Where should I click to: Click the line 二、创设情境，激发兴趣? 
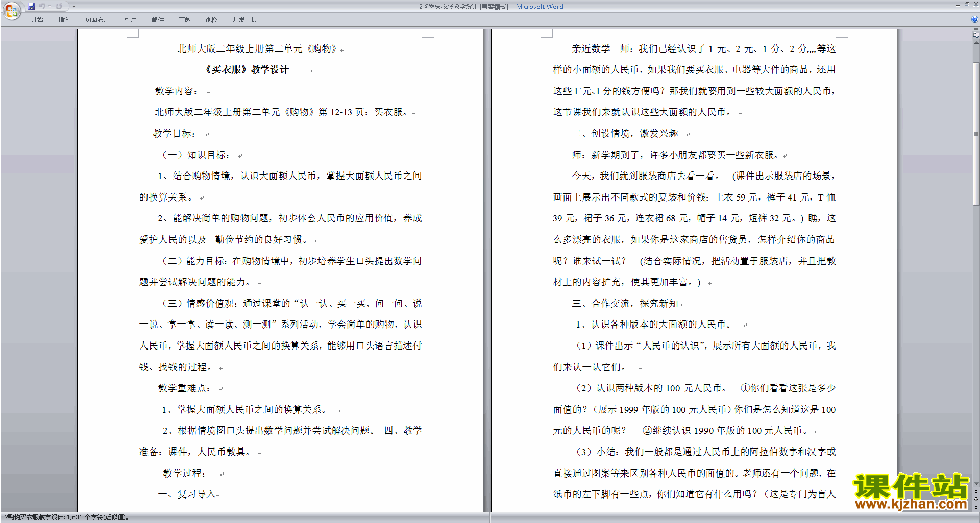(625, 134)
